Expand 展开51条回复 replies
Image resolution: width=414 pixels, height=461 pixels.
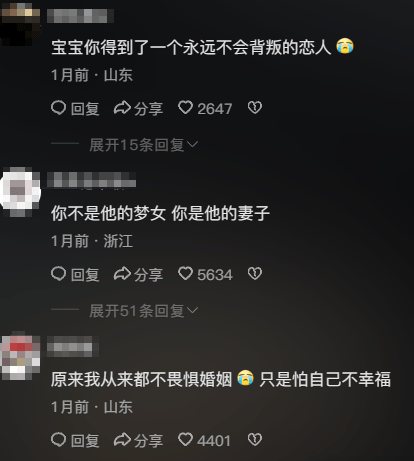point(144,311)
